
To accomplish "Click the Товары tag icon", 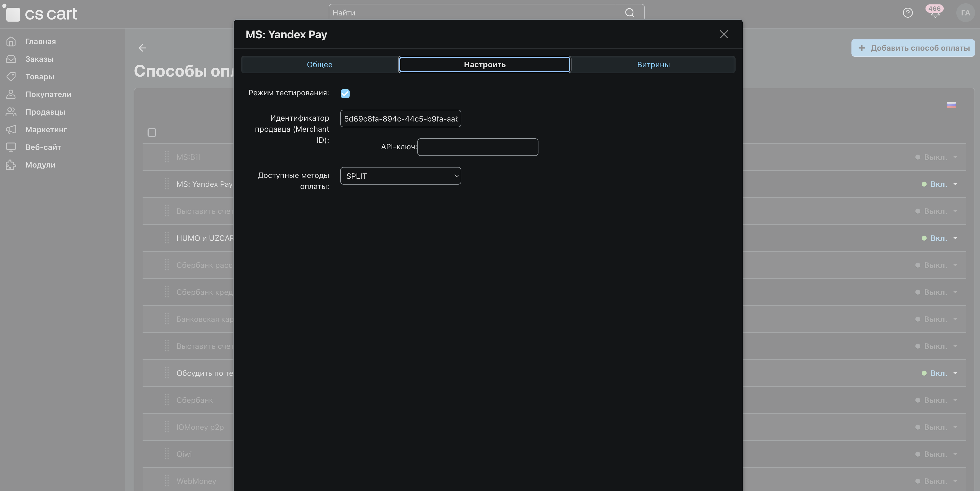I will (11, 77).
